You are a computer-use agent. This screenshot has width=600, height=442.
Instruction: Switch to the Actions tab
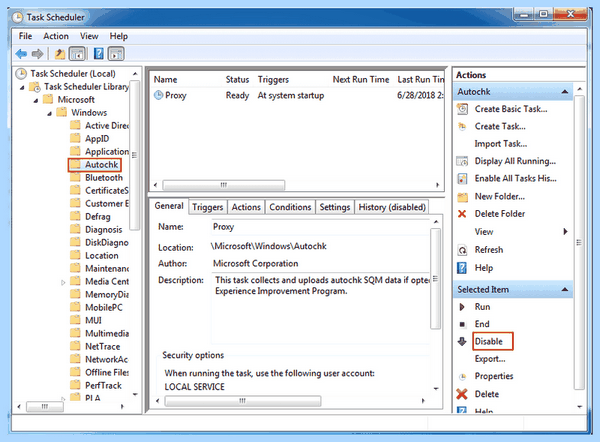(246, 207)
